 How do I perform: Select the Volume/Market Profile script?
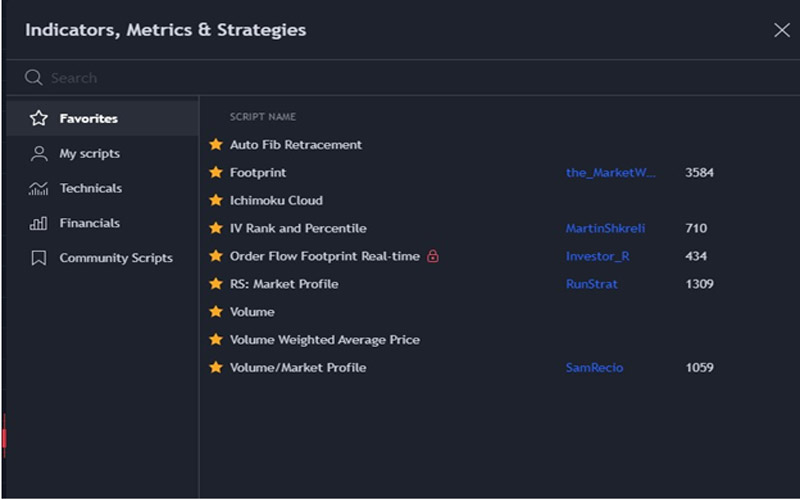(298, 368)
